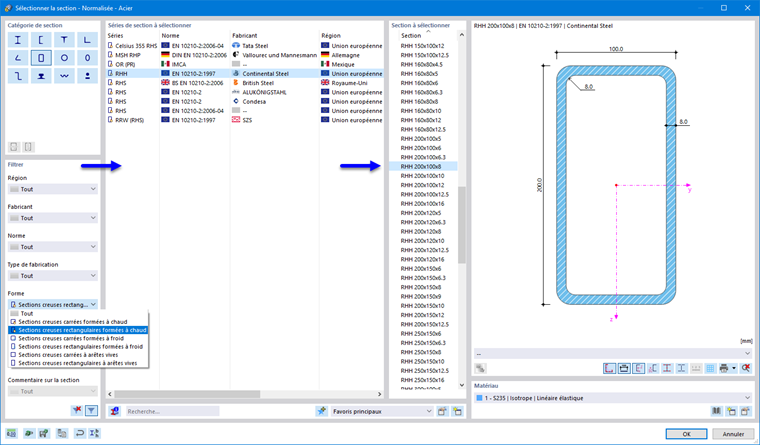Select the bar section category icon

pyautogui.click(x=87, y=76)
